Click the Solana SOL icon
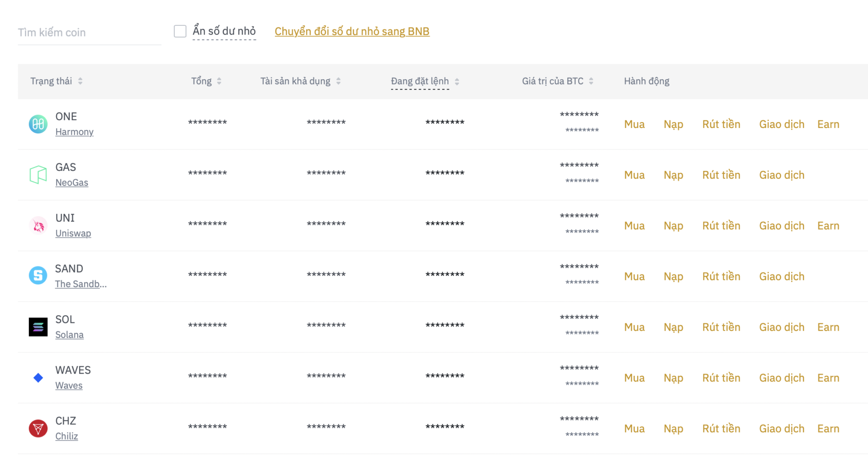The width and height of the screenshot is (868, 455). coord(38,327)
